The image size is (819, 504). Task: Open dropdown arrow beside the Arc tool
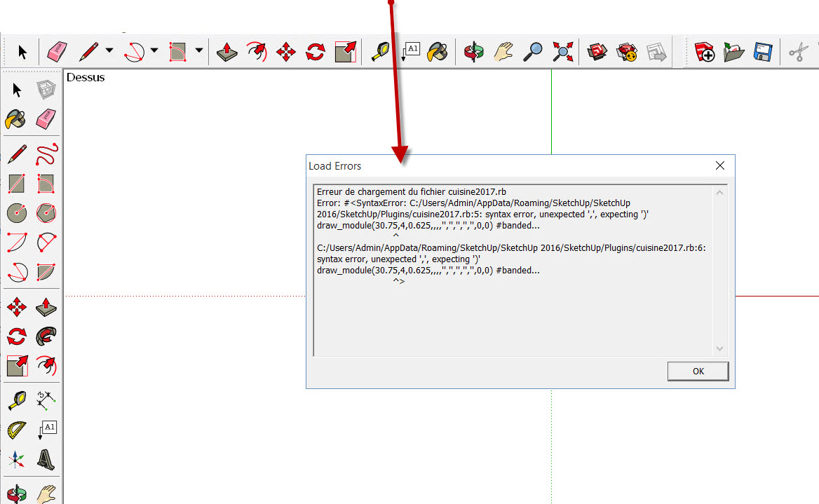pyautogui.click(x=154, y=50)
